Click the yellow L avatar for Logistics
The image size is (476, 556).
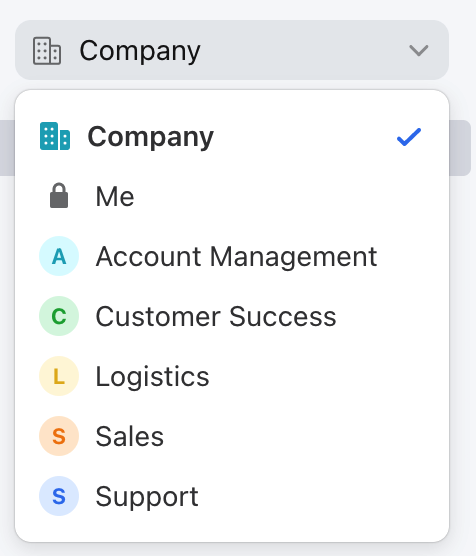point(59,376)
